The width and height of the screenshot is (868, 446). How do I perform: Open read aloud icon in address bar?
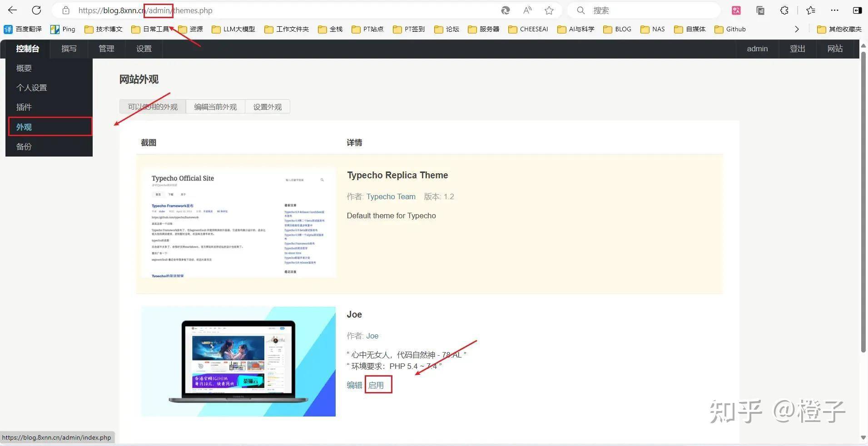(527, 10)
